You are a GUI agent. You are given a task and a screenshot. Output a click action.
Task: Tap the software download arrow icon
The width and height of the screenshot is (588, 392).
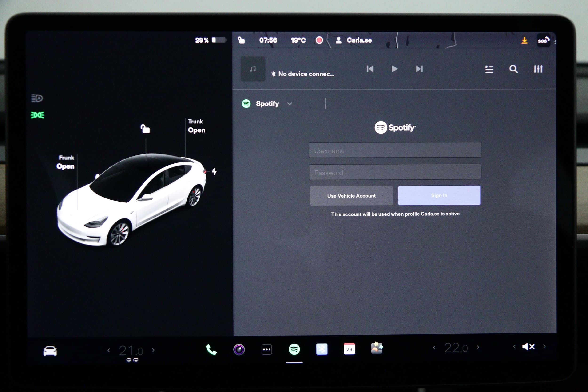pos(524,40)
